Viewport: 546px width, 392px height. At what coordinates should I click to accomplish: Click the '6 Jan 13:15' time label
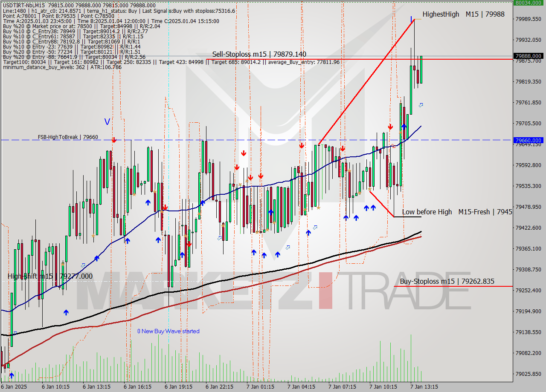[x=97, y=387]
